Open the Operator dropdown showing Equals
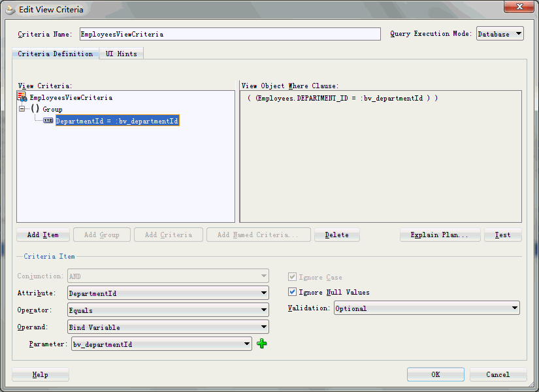539x392 pixels. click(x=263, y=310)
